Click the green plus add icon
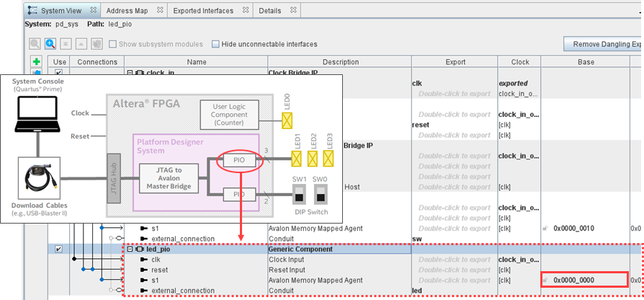Image resolution: width=644 pixels, height=300 pixels. click(35, 62)
